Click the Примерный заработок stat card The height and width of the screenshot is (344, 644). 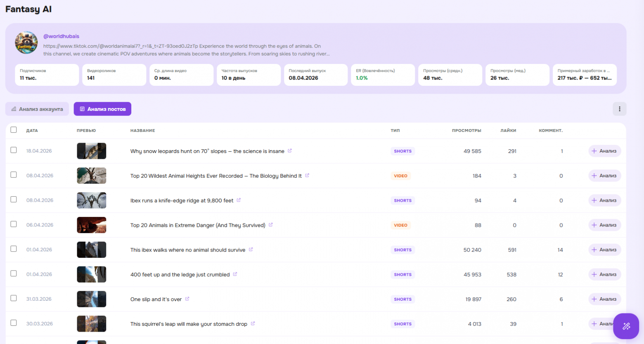coord(585,75)
